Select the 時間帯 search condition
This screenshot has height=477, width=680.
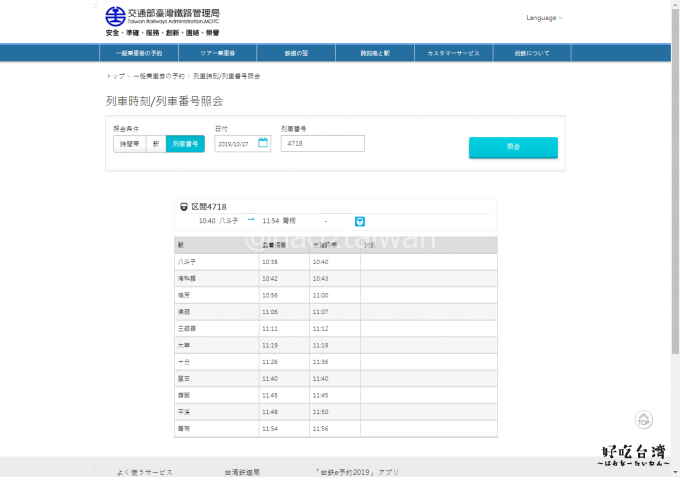point(130,144)
